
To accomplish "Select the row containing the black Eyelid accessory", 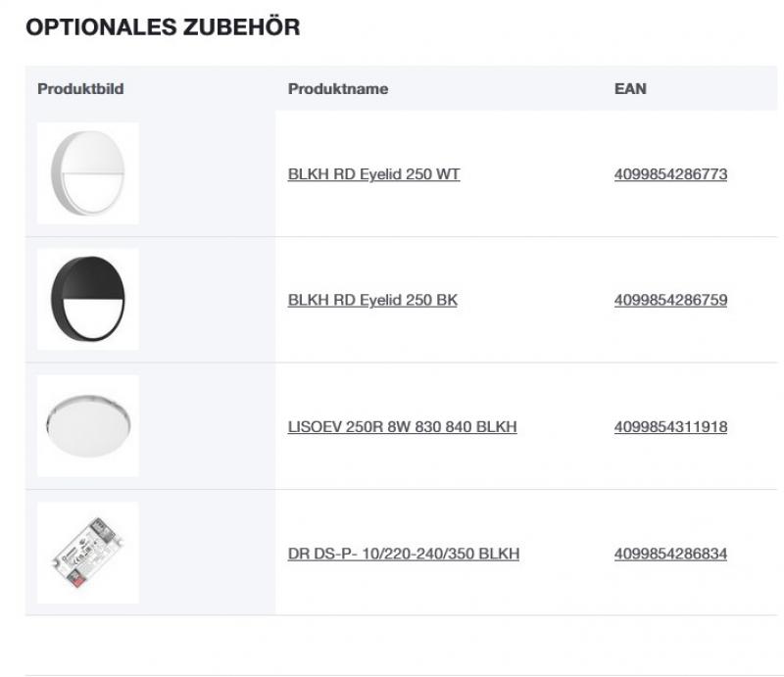I will [392, 300].
